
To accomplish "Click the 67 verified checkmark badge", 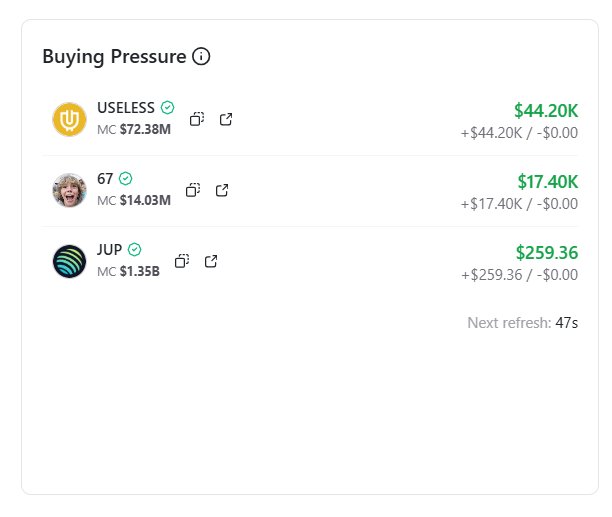I will pyautogui.click(x=125, y=178).
